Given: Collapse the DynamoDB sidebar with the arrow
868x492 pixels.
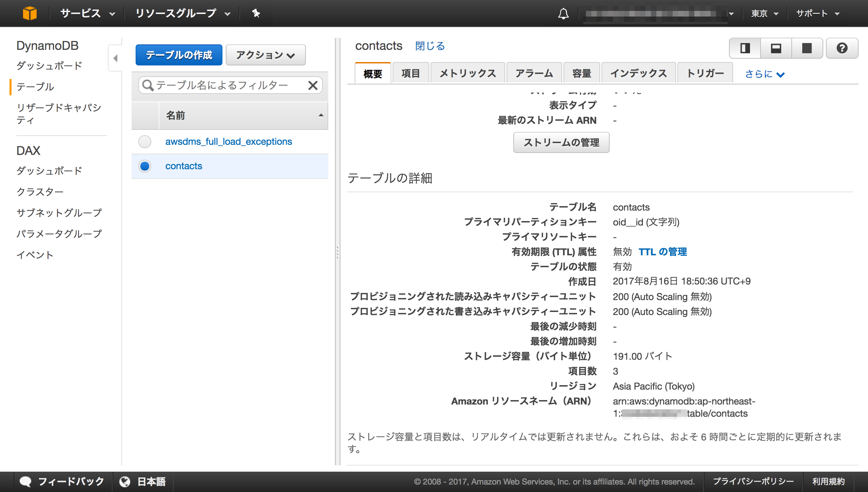Looking at the screenshot, I should pos(116,58).
